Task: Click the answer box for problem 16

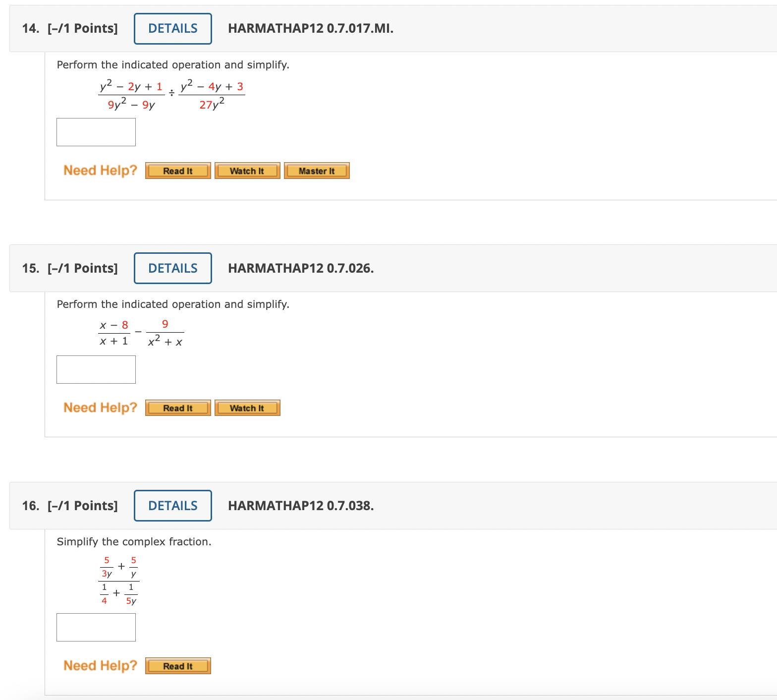Action: coord(96,627)
